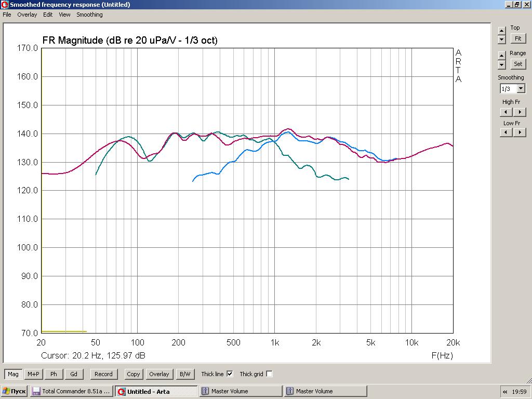
Task: Toggle the Thick line checkbox
Action: tap(230, 374)
